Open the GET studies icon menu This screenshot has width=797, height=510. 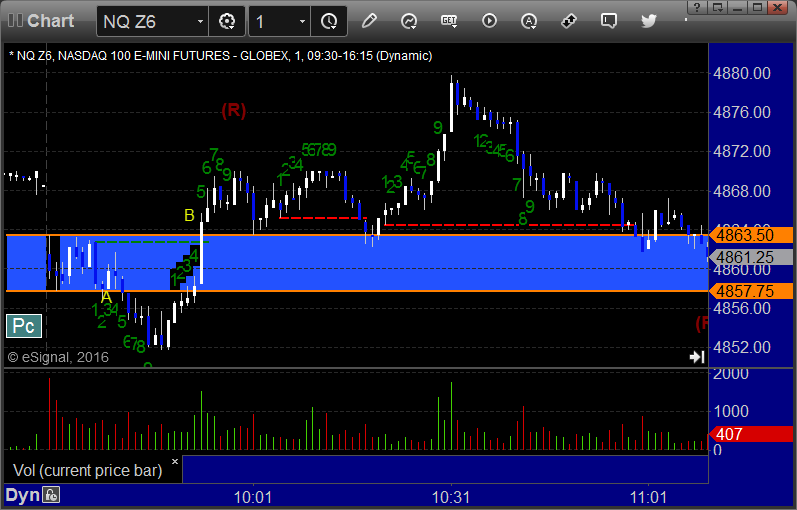tap(449, 21)
